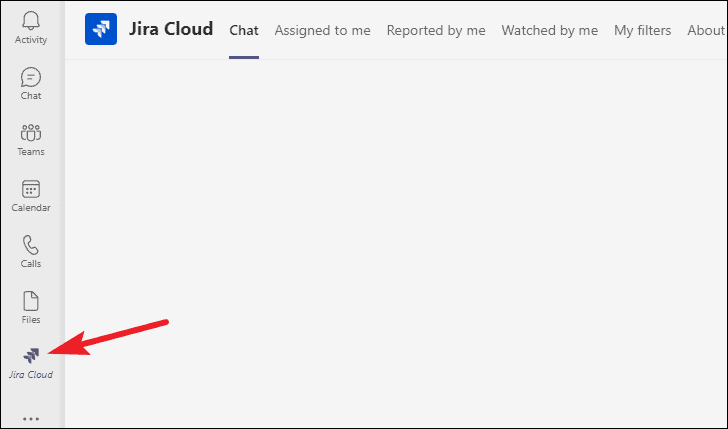View the Watched by me tab
Image resolution: width=728 pixels, height=429 pixels.
pyautogui.click(x=550, y=31)
